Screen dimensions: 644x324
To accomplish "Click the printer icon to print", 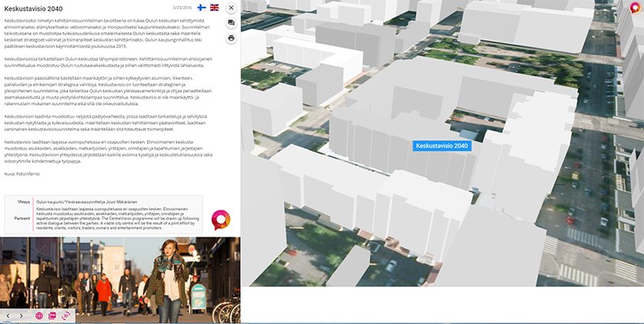I will tap(232, 38).
